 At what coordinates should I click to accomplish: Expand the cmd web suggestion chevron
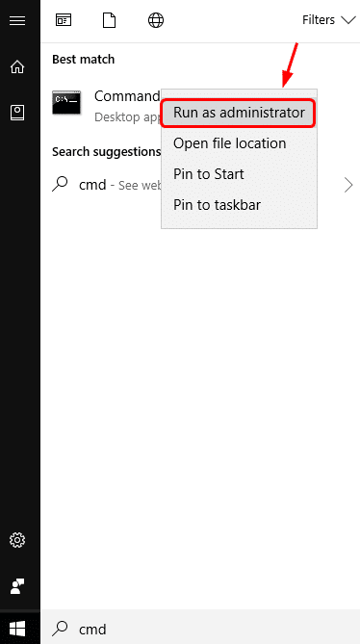(x=348, y=185)
